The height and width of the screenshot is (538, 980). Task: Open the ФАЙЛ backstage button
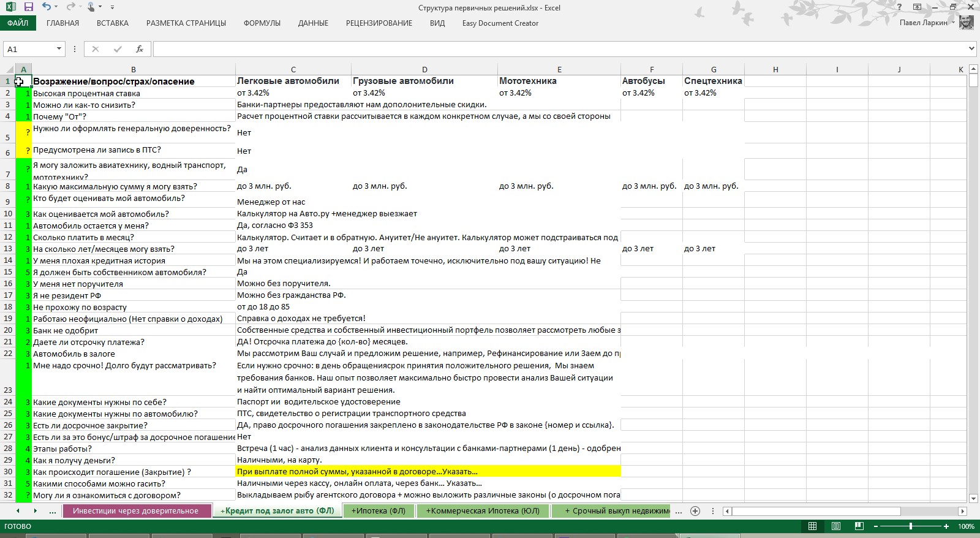(18, 23)
